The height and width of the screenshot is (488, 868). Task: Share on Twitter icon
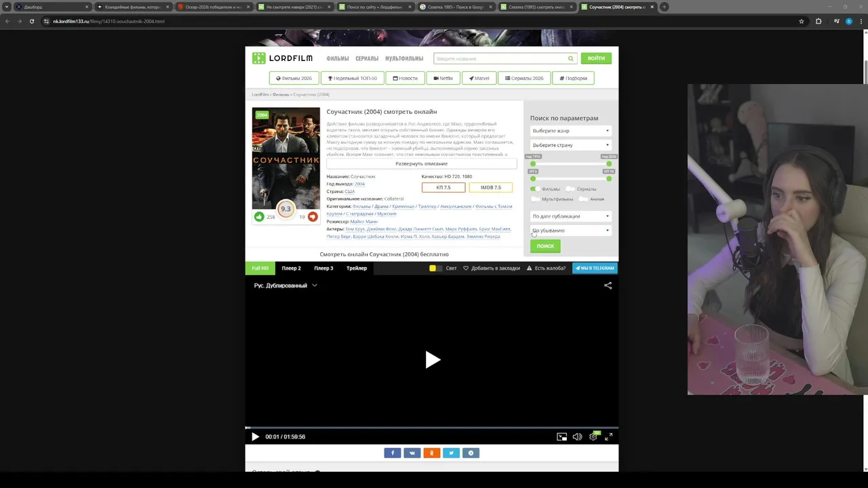pyautogui.click(x=452, y=453)
